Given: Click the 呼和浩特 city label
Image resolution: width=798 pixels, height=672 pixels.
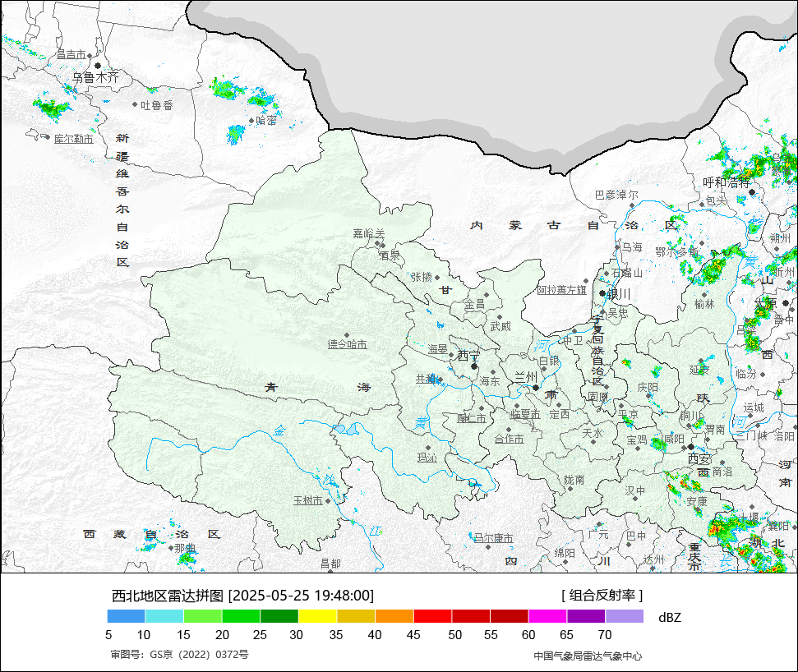Looking at the screenshot, I should pos(727,182).
